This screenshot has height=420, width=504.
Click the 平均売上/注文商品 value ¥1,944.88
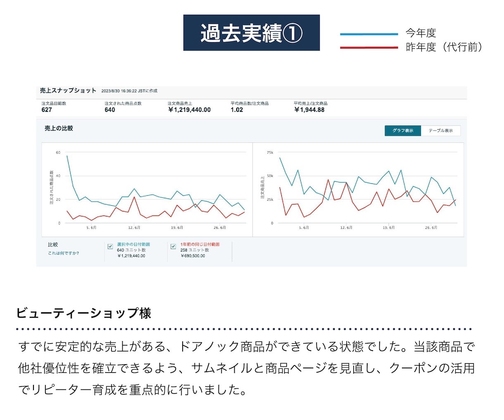[309, 110]
